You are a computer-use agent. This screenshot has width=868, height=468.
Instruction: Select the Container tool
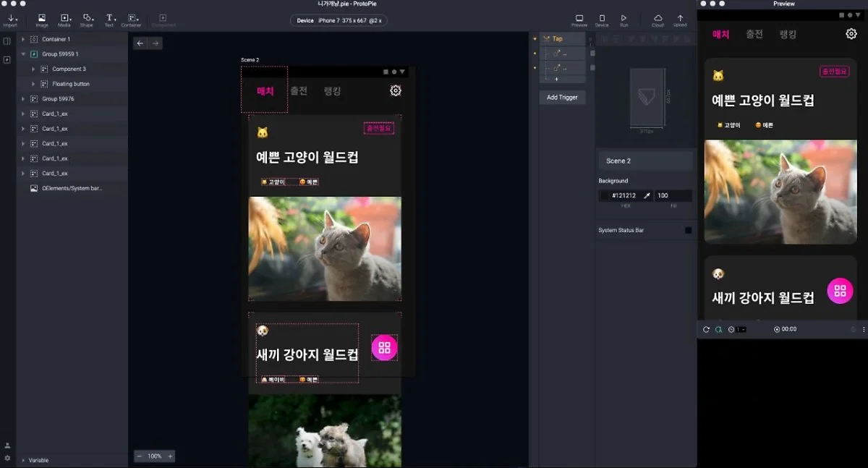coord(132,20)
